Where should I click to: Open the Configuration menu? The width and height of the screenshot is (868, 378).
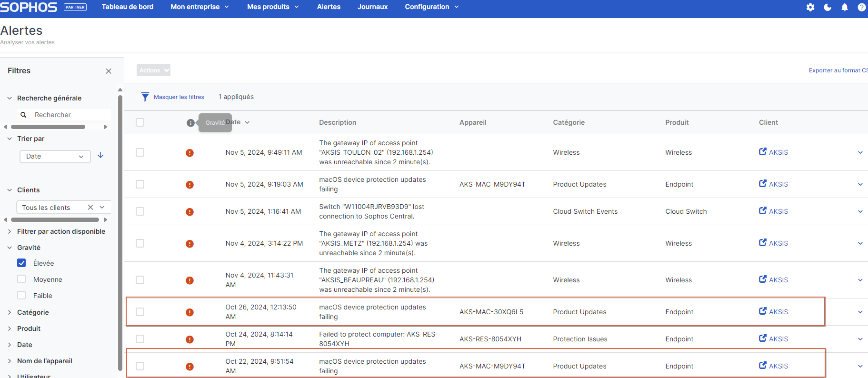point(432,7)
